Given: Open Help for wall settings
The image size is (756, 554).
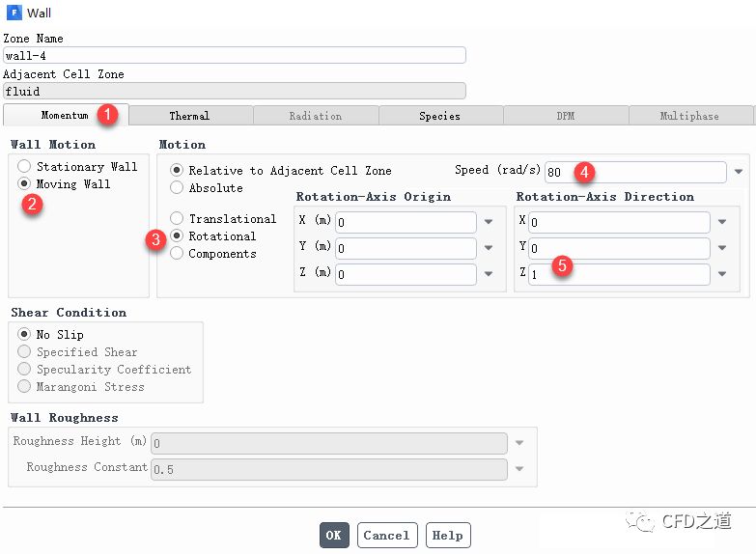Looking at the screenshot, I should click(x=447, y=535).
